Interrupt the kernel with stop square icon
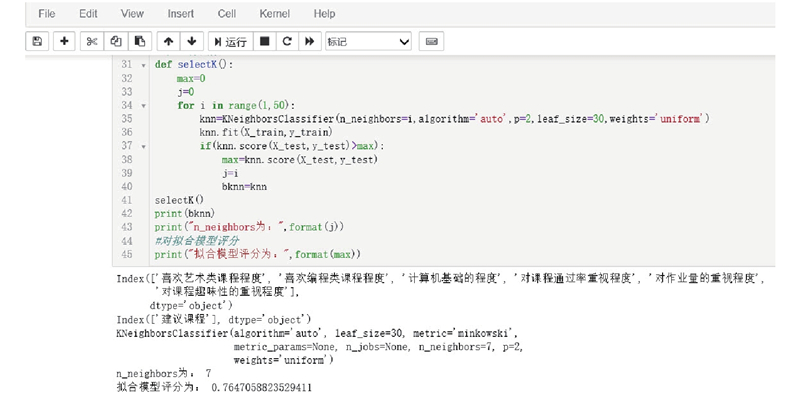The image size is (800, 399). click(x=264, y=41)
